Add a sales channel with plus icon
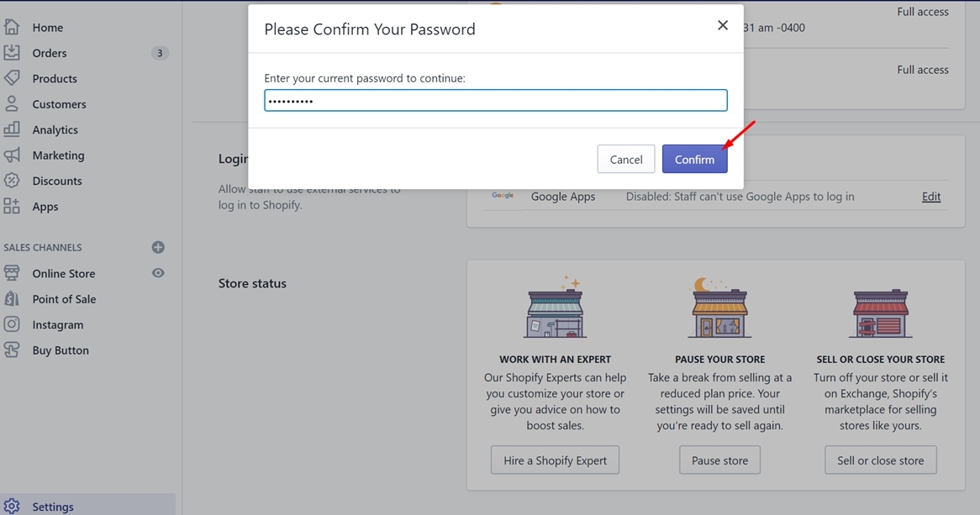Screen dimensions: 980x515 158,247
